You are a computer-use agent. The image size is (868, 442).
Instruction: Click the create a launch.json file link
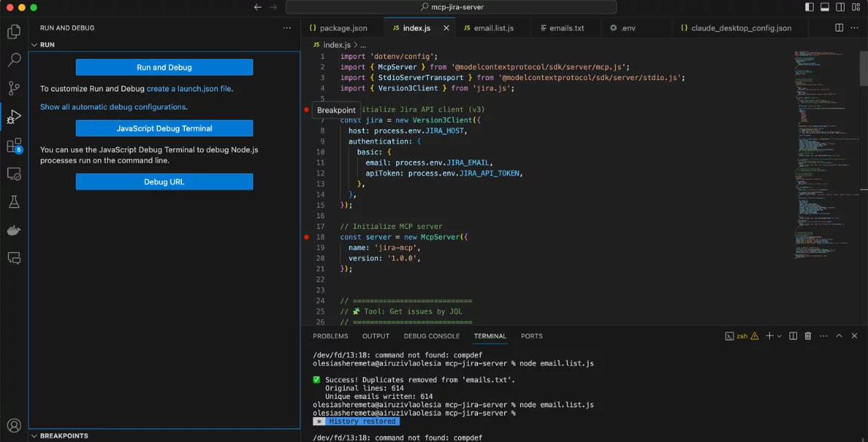coord(189,88)
